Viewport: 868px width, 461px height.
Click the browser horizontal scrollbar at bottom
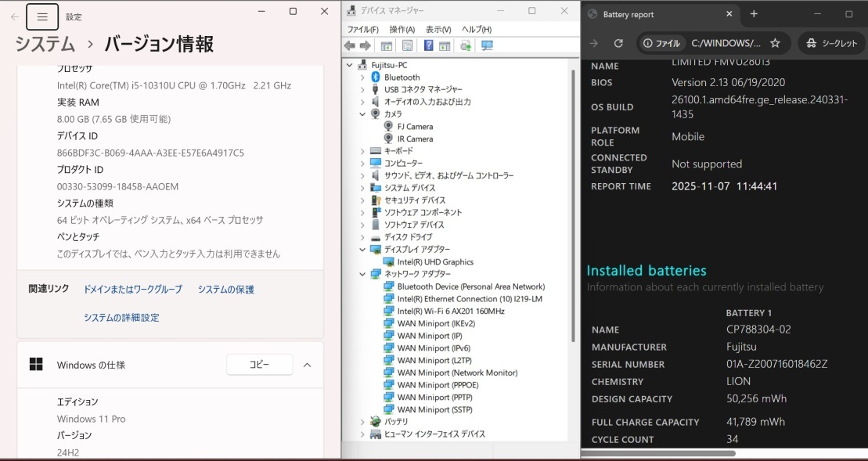coord(657,453)
